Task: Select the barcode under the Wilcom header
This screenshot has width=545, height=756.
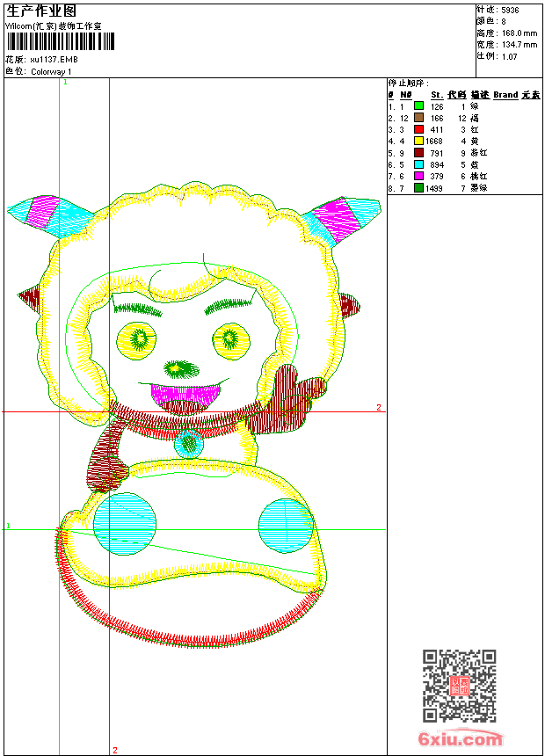Action: click(61, 41)
